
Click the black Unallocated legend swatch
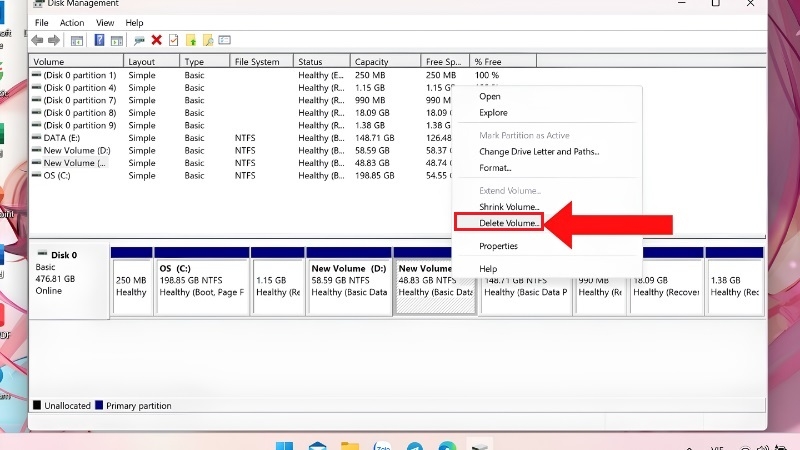coord(37,405)
